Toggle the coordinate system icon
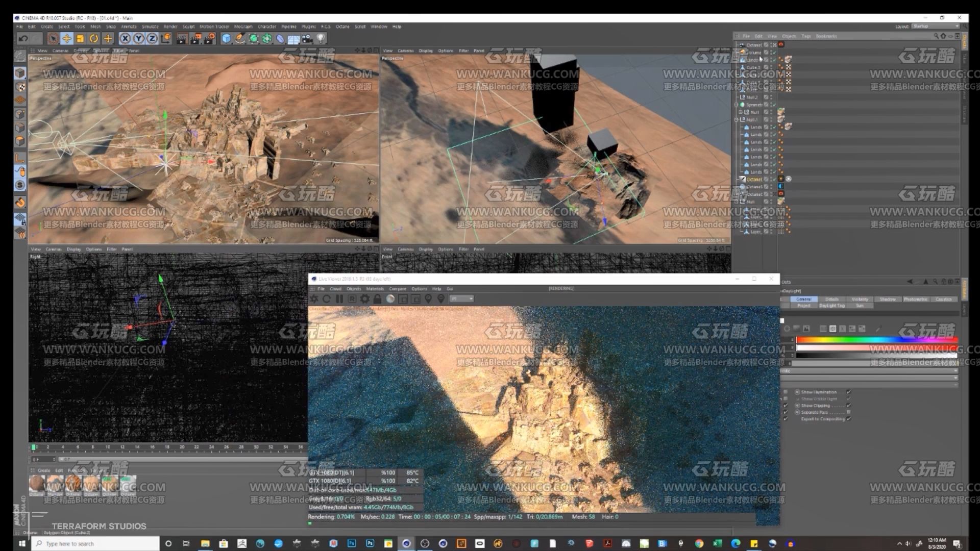 point(166,38)
